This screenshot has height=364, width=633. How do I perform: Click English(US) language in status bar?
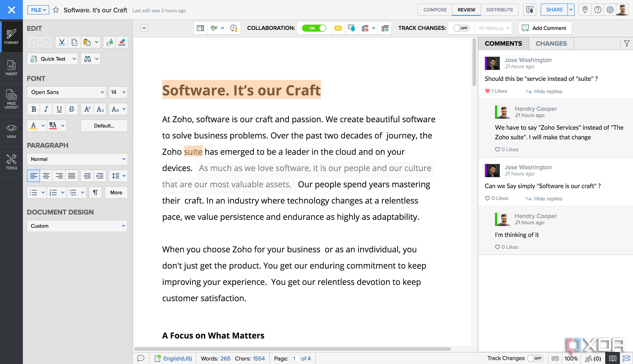pyautogui.click(x=177, y=359)
